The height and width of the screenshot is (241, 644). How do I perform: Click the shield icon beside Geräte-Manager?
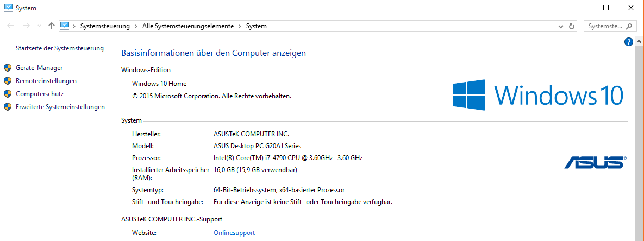pyautogui.click(x=8, y=68)
